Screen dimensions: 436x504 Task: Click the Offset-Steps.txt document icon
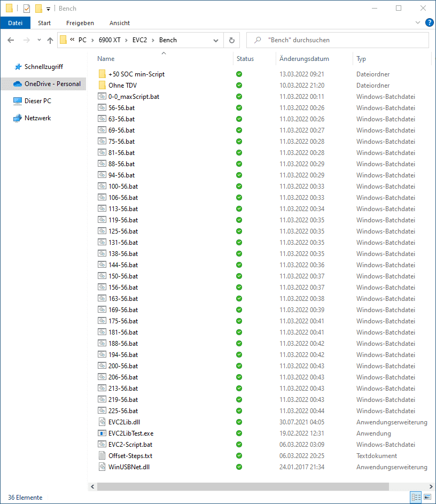coord(102,455)
